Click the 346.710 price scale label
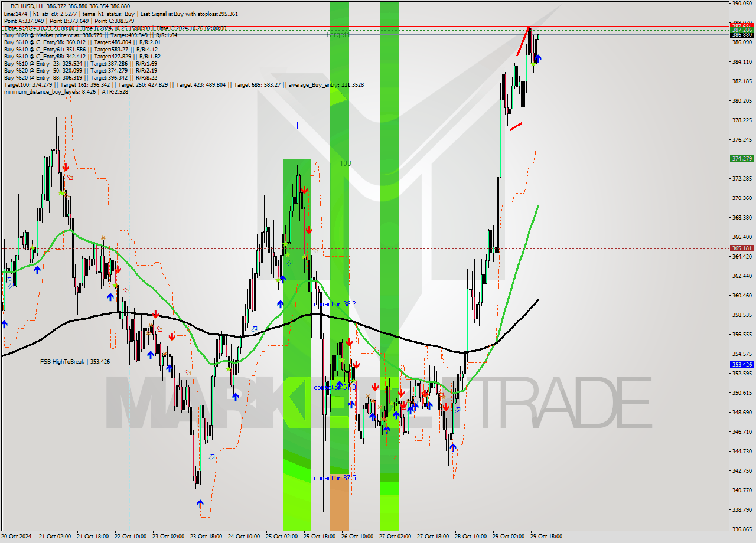 (742, 432)
